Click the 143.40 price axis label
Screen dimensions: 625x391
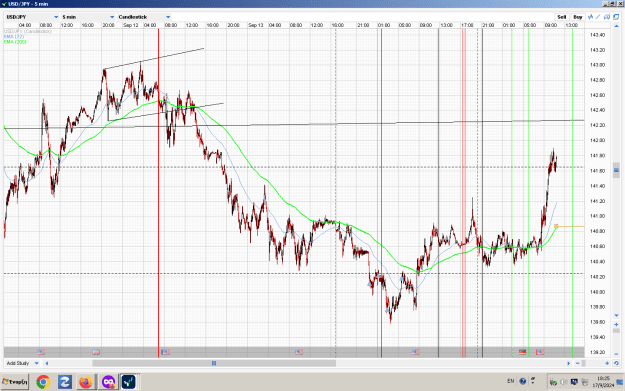[x=597, y=35]
